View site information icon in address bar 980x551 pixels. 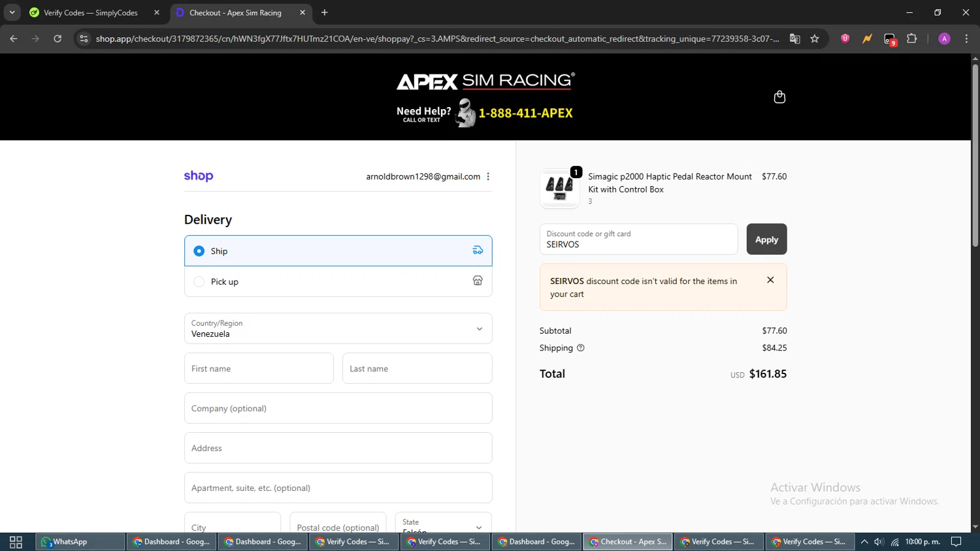(84, 39)
